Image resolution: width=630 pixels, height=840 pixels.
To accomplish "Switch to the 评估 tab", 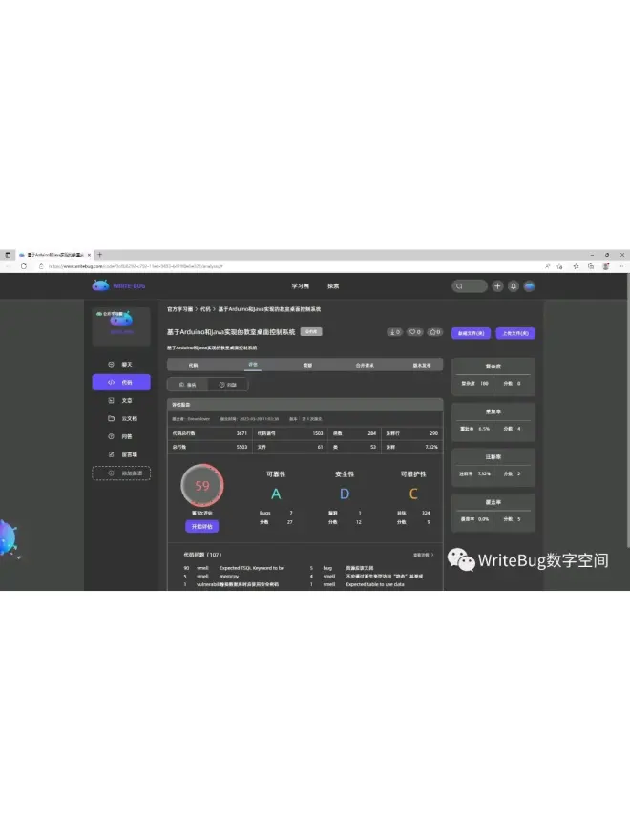I will [x=252, y=365].
